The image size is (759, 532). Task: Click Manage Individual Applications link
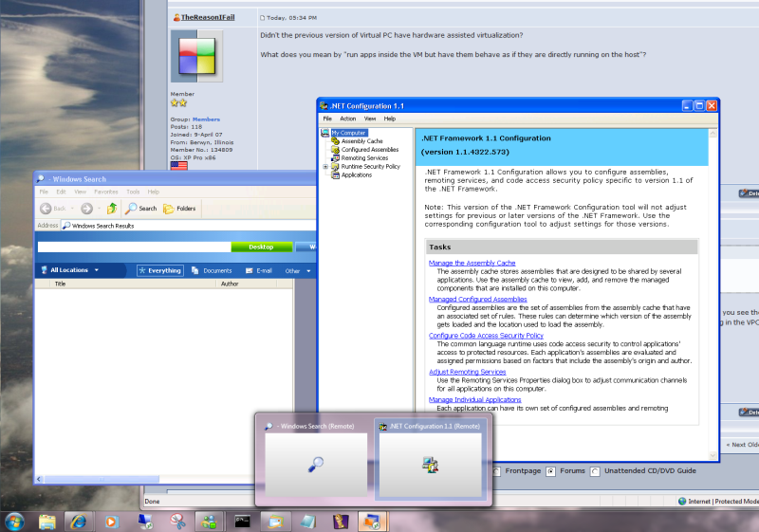click(475, 400)
